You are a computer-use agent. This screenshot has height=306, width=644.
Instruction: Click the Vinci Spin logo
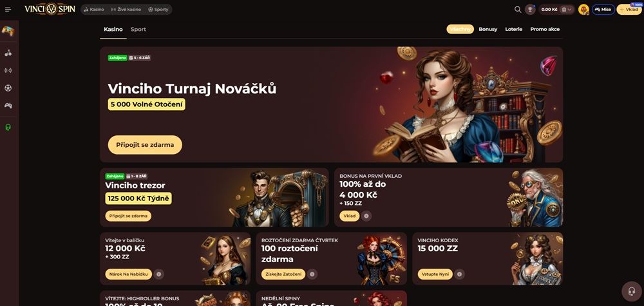click(50, 9)
